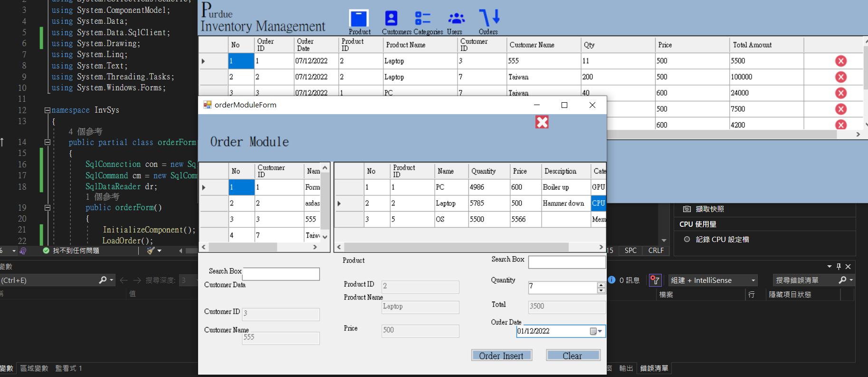Increase the Quantity value with up arrow
Image resolution: width=868 pixels, height=377 pixels.
click(601, 285)
